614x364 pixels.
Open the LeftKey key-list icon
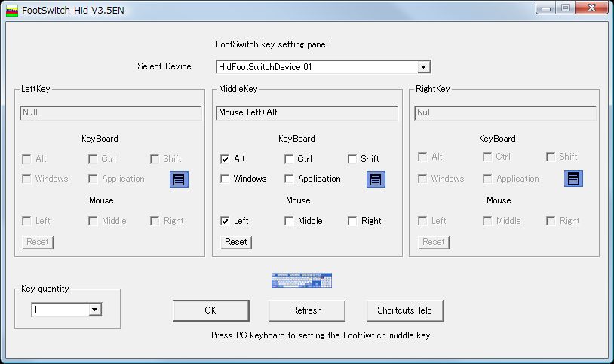(179, 179)
